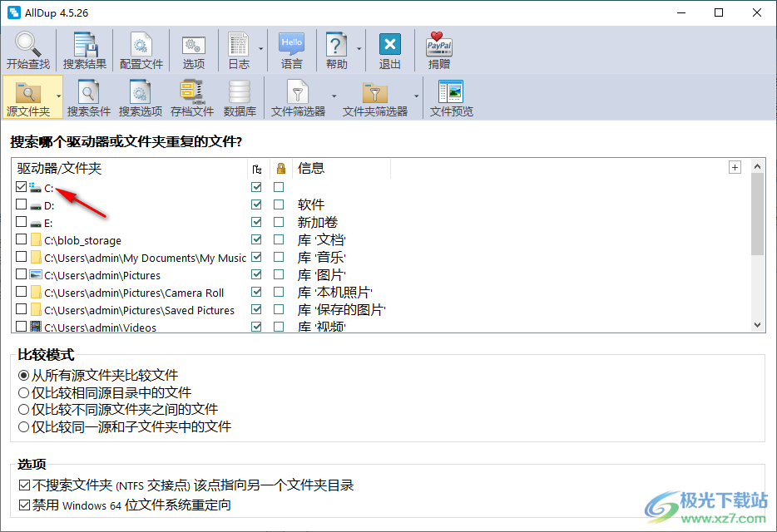Expand the 帮助 dropdown arrow

359,49
